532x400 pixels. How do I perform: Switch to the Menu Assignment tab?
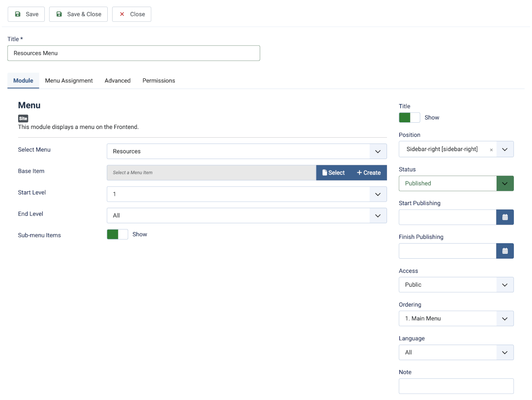[69, 81]
